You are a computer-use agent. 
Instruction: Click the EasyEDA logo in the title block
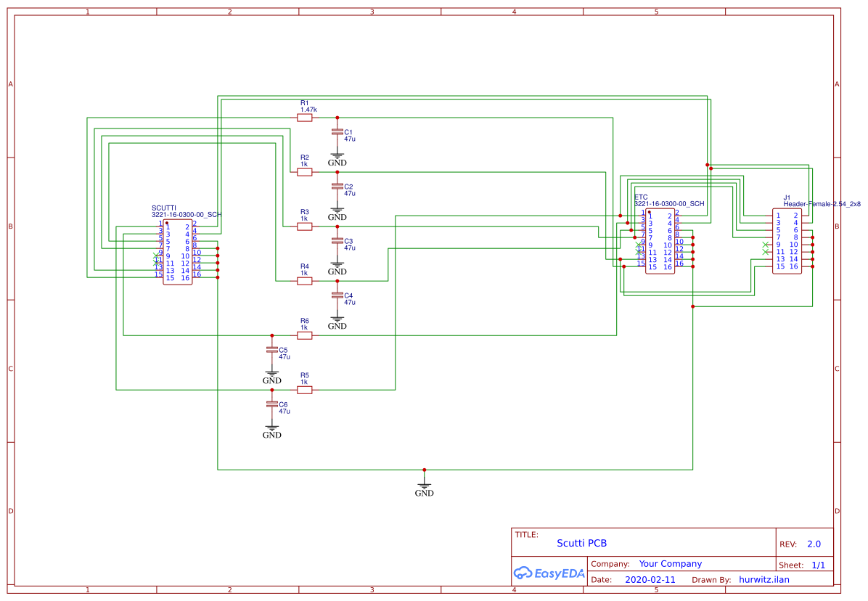pyautogui.click(x=548, y=573)
